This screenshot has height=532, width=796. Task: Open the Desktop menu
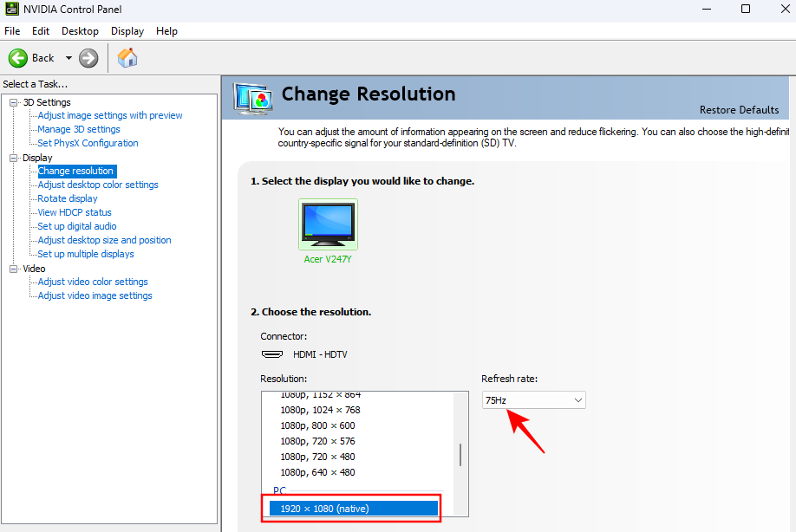[x=80, y=30]
